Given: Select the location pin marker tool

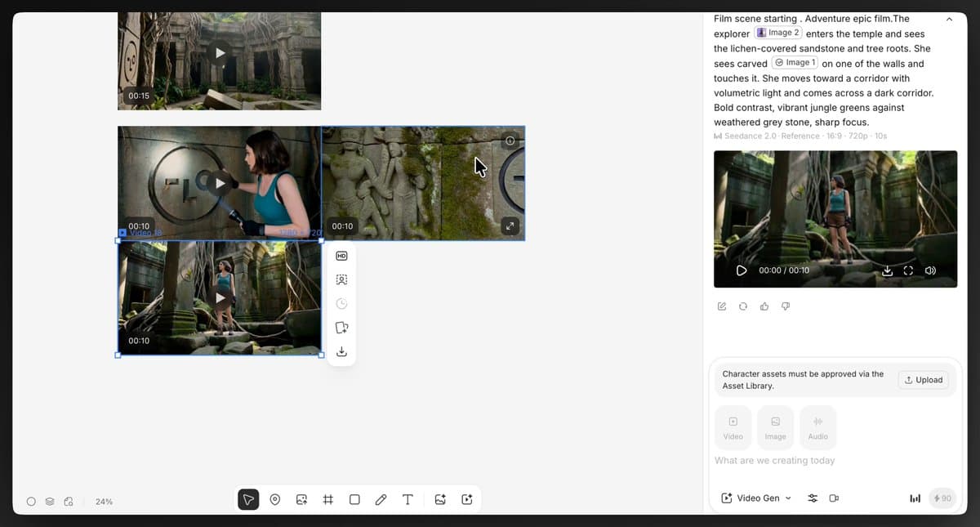Looking at the screenshot, I should pos(275,499).
